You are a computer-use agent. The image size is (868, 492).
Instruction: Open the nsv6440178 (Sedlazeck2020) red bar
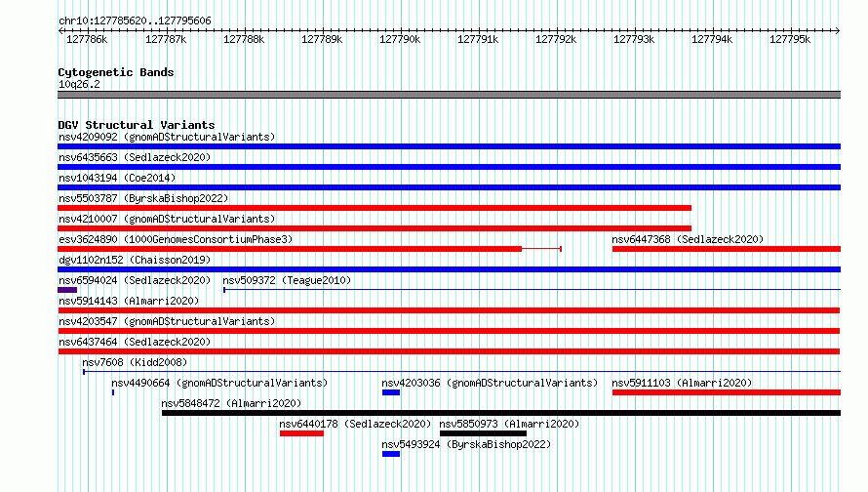pyautogui.click(x=301, y=433)
